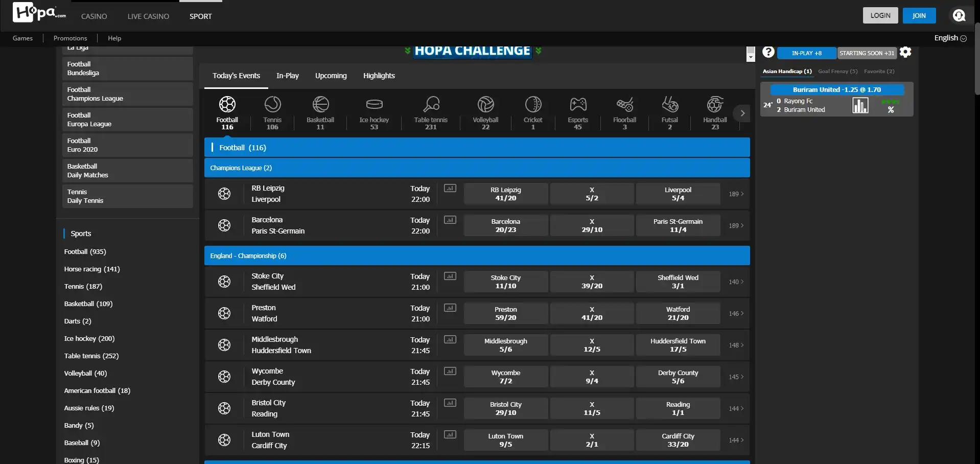The height and width of the screenshot is (464, 980).
Task: Open Horse racing (141) in sidebar
Action: point(92,269)
